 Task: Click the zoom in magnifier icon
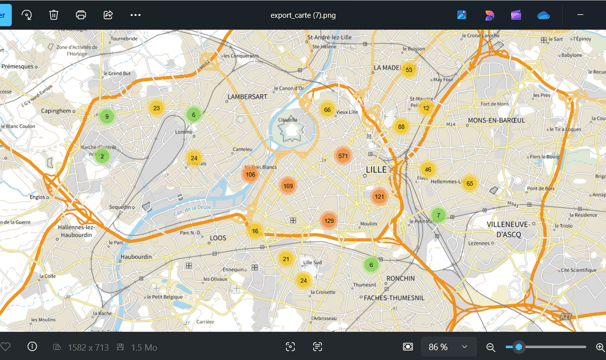pyautogui.click(x=600, y=347)
